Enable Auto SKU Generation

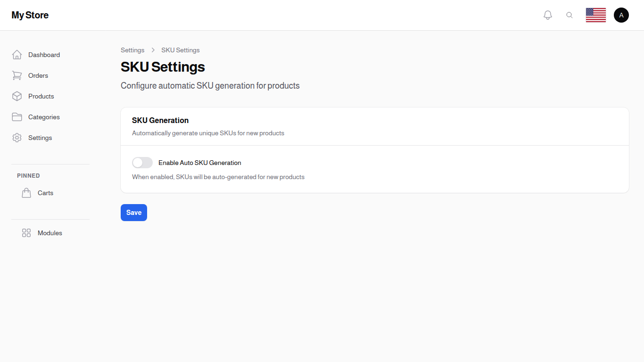point(142,162)
